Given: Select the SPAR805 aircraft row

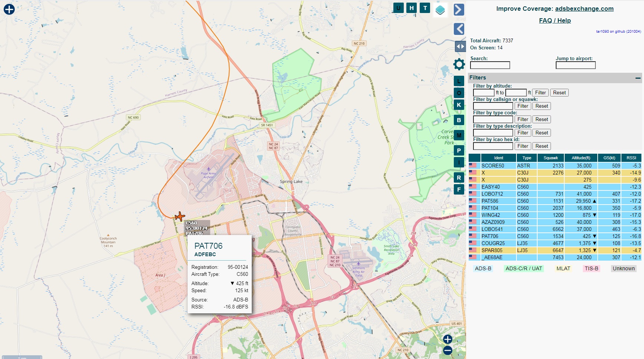Looking at the screenshot, I should pos(555,250).
